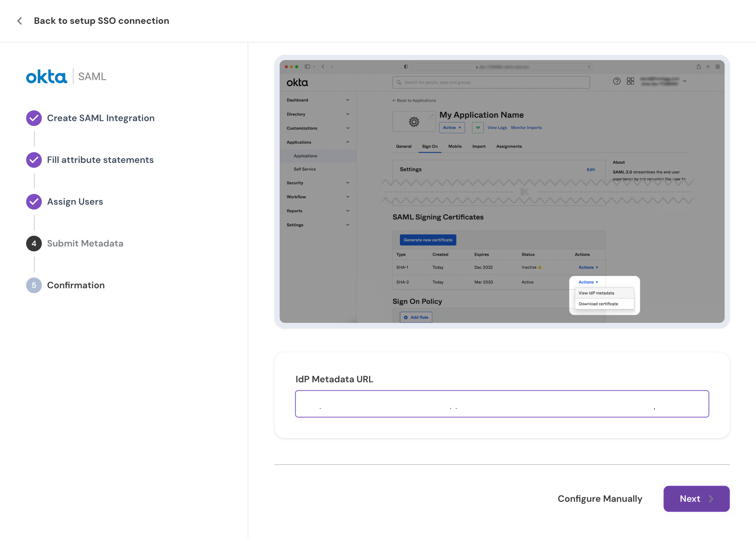Image resolution: width=756 pixels, height=538 pixels.
Task: Click the apps grid icon in Okta header
Action: (x=630, y=81)
